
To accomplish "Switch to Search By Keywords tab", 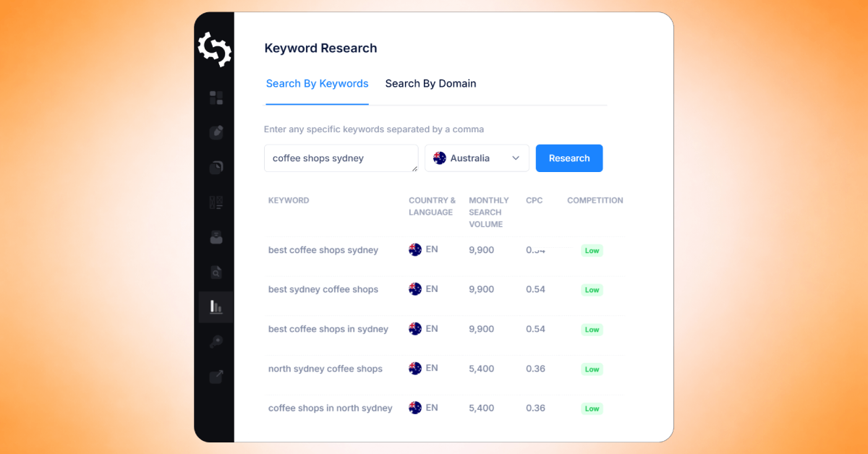I will 317,84.
